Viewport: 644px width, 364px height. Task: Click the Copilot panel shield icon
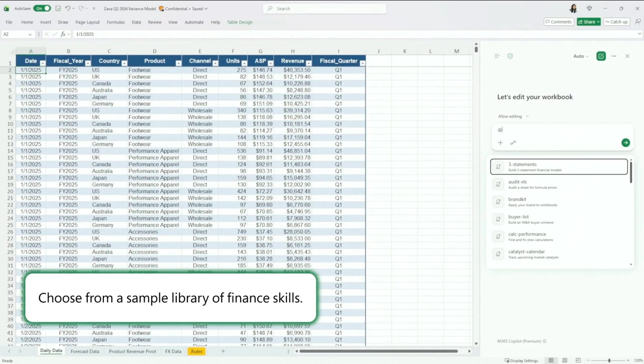(510, 56)
